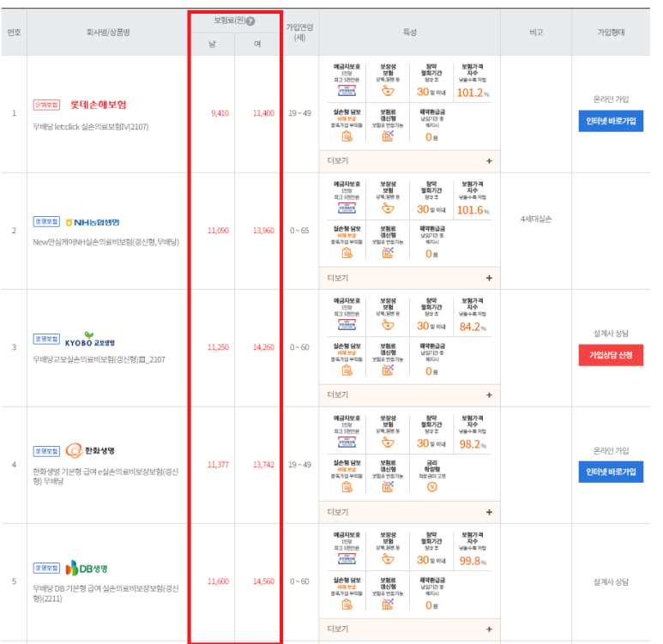
Task: Expand 더보기 details for 한화생명 row
Action: click(409, 512)
